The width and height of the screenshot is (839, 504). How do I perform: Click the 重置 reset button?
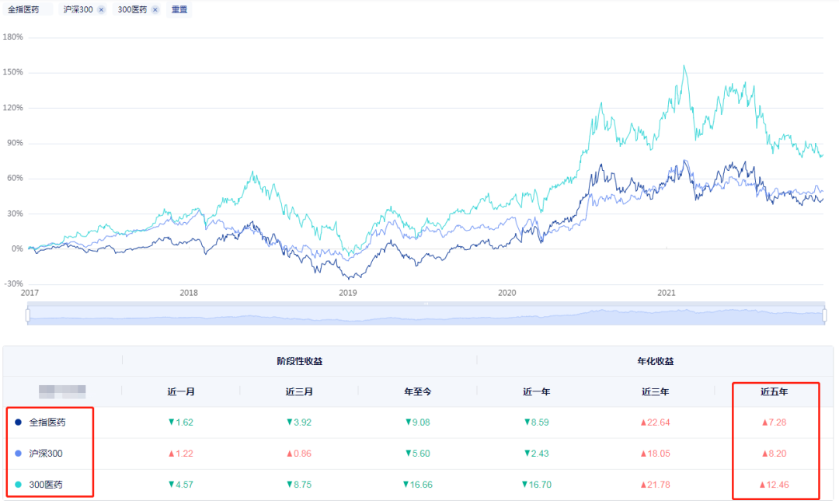[x=179, y=9]
